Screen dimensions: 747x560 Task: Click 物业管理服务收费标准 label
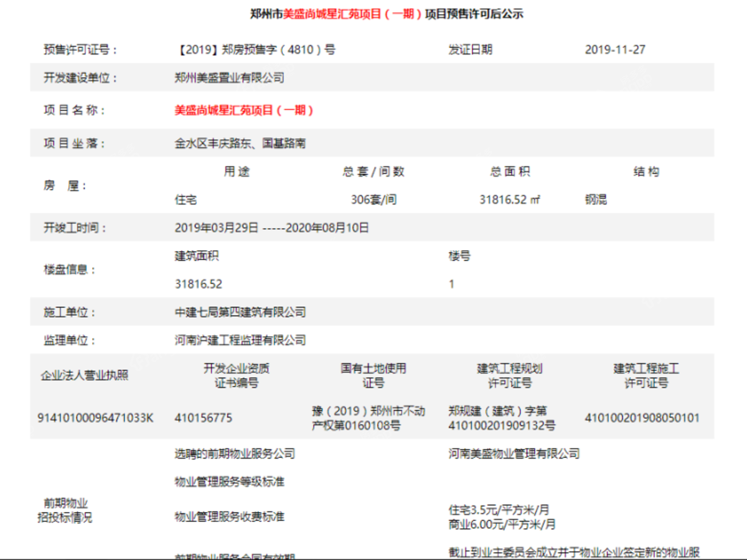[230, 517]
